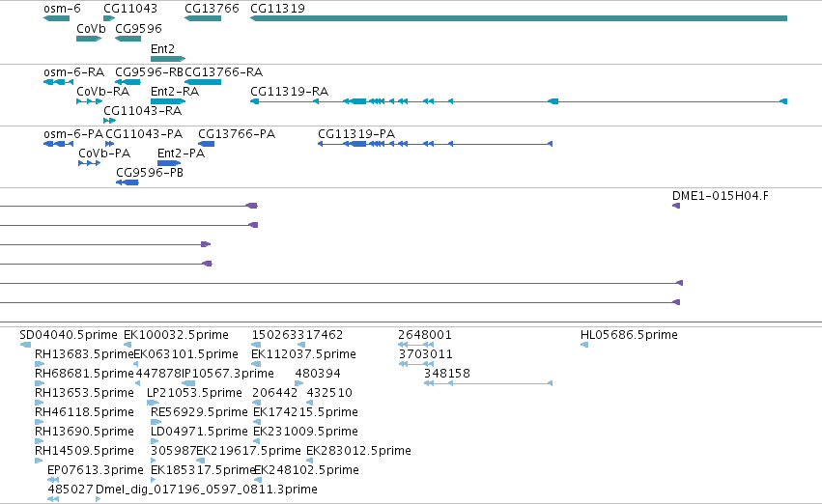This screenshot has width=822, height=504.
Task: Select the EK112037.5prime EST
Action: (256, 364)
